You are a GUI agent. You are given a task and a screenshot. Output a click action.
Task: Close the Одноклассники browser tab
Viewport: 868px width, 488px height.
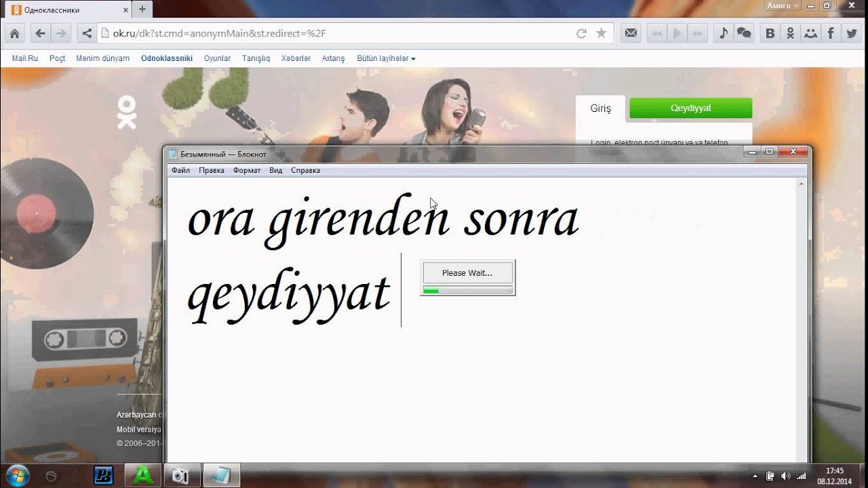point(125,10)
